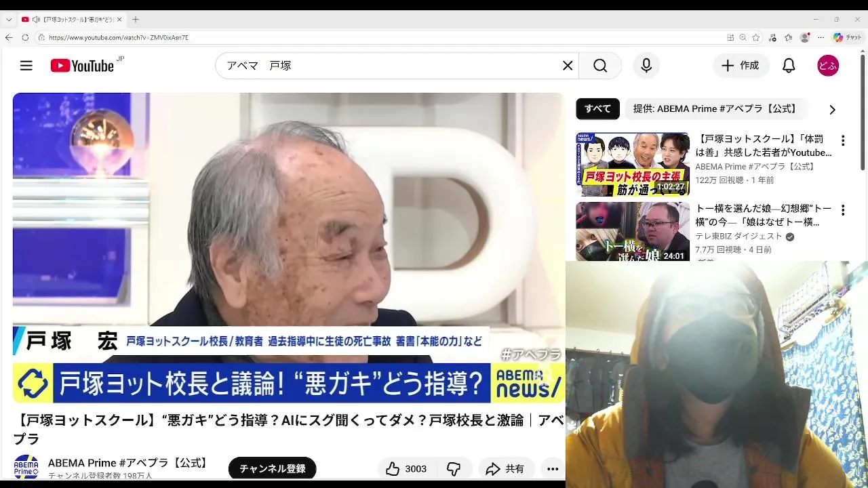Open a new browser tab
Viewport: 868px width, 488px height.
tap(136, 20)
